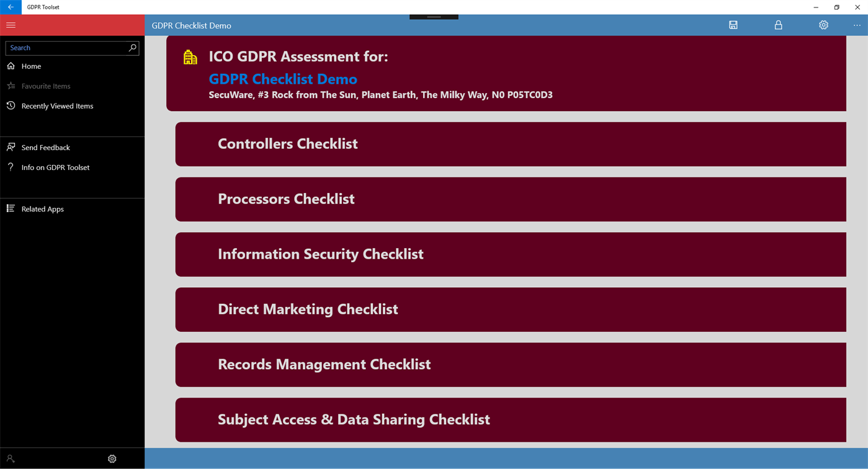Viewport: 868px width, 469px height.
Task: Select Home in the sidebar
Action: [31, 66]
